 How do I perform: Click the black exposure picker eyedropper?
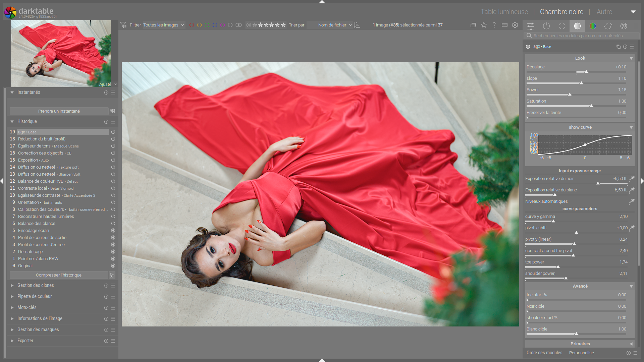[632, 179]
